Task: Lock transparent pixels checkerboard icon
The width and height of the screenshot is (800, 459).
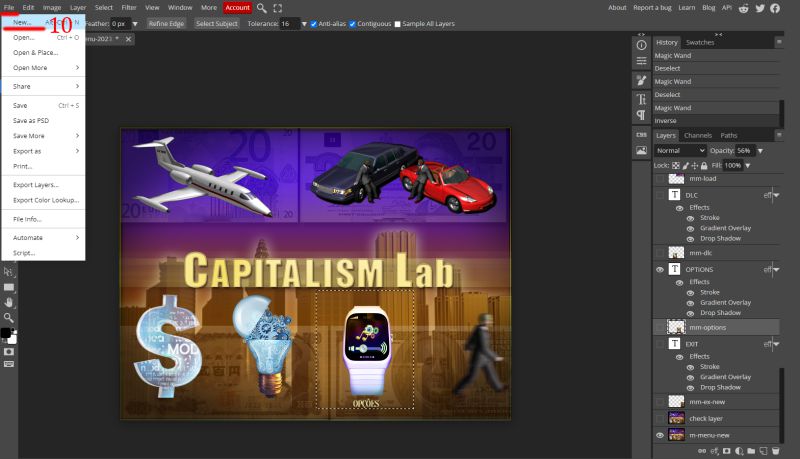Action: pos(676,166)
